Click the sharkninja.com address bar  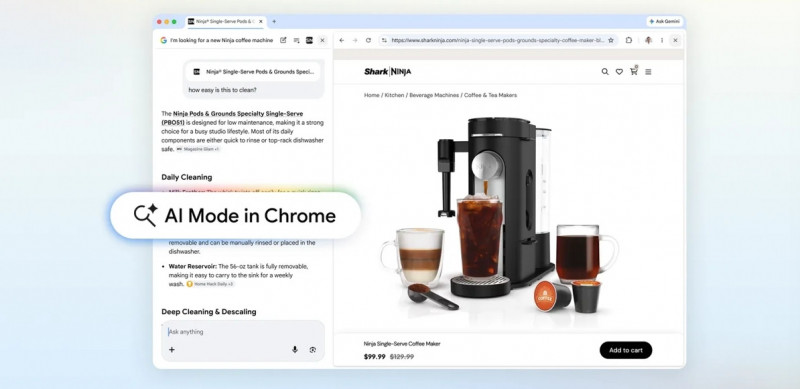point(498,40)
